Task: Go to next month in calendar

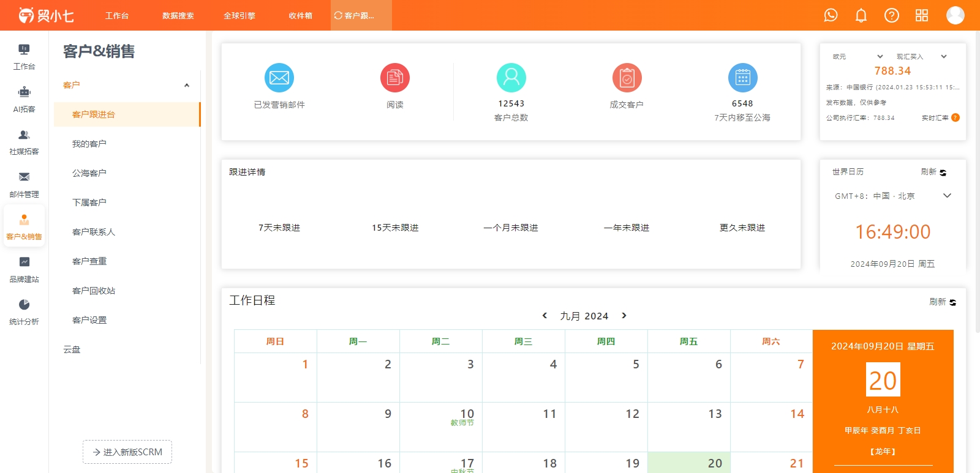Action: click(624, 316)
